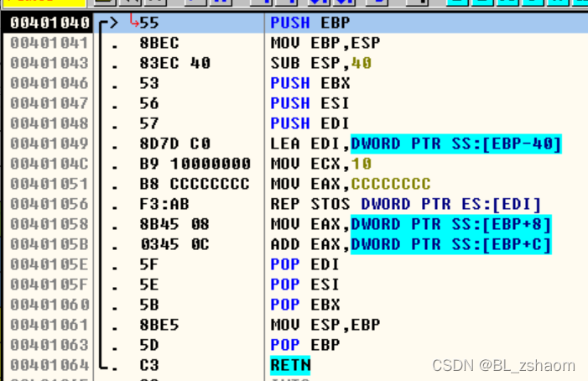The image size is (588, 381).
Task: Click hex bytes 0345 0C
Action: click(174, 245)
